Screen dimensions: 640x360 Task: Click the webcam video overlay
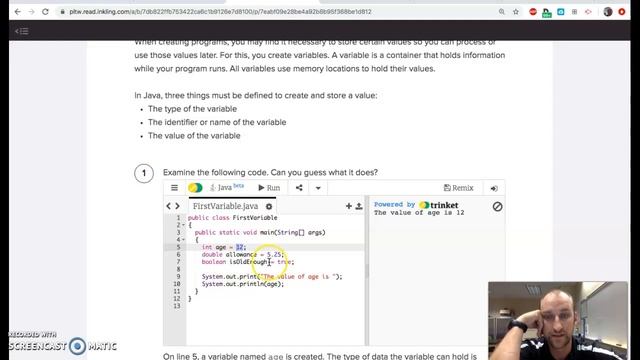(558, 320)
